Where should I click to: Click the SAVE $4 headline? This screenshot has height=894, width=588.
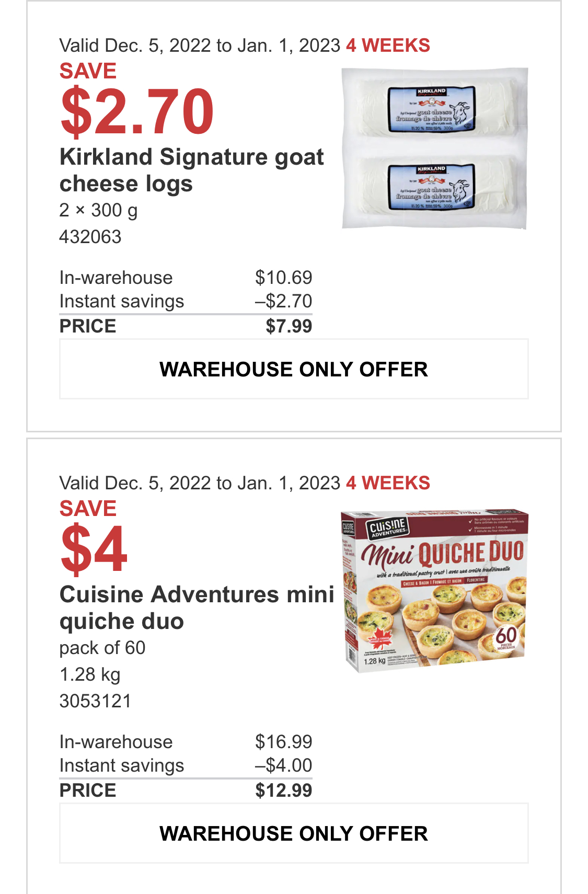[x=94, y=536]
